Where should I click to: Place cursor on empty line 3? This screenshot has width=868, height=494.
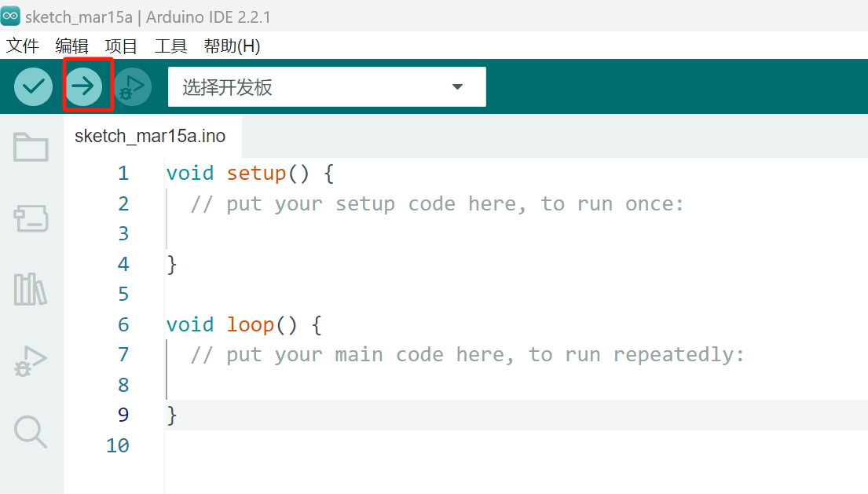[516, 234]
